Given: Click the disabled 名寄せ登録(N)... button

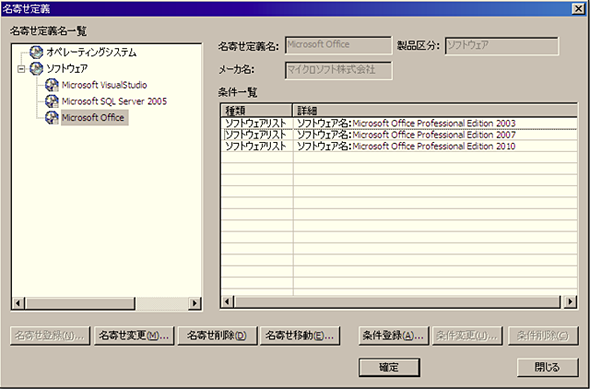Looking at the screenshot, I should 50,336.
